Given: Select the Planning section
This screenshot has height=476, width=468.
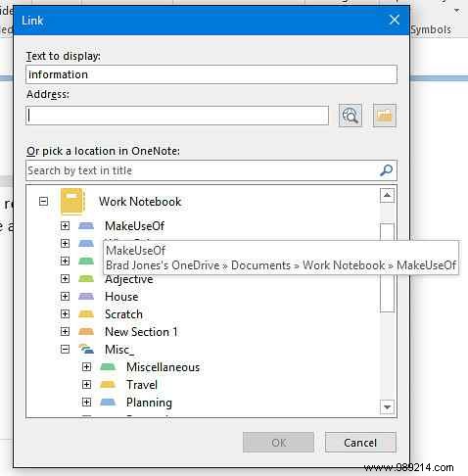Looking at the screenshot, I should [x=149, y=403].
